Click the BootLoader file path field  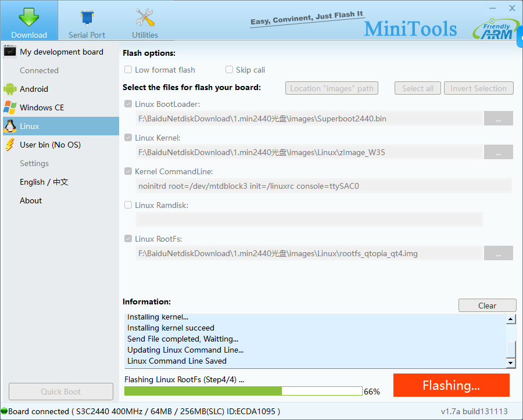pyautogui.click(x=309, y=119)
